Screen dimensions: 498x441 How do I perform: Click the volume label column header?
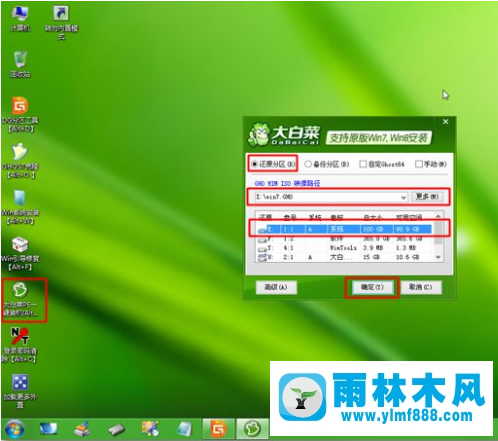click(337, 218)
